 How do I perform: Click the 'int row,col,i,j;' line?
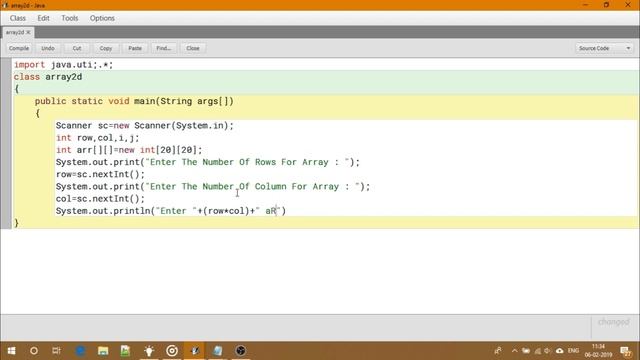(98, 138)
